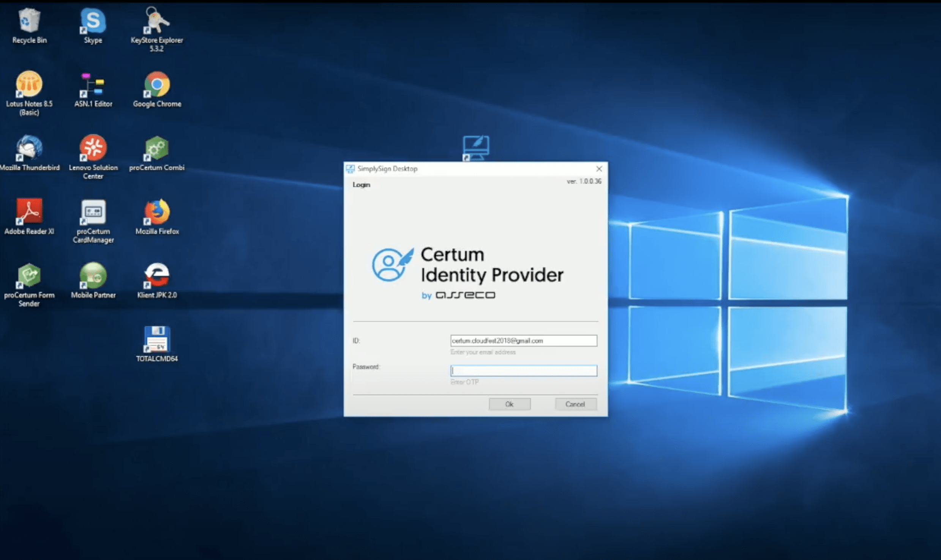Click the Mobile Partner shortcut
Image resolution: width=941 pixels, height=560 pixels.
point(93,281)
